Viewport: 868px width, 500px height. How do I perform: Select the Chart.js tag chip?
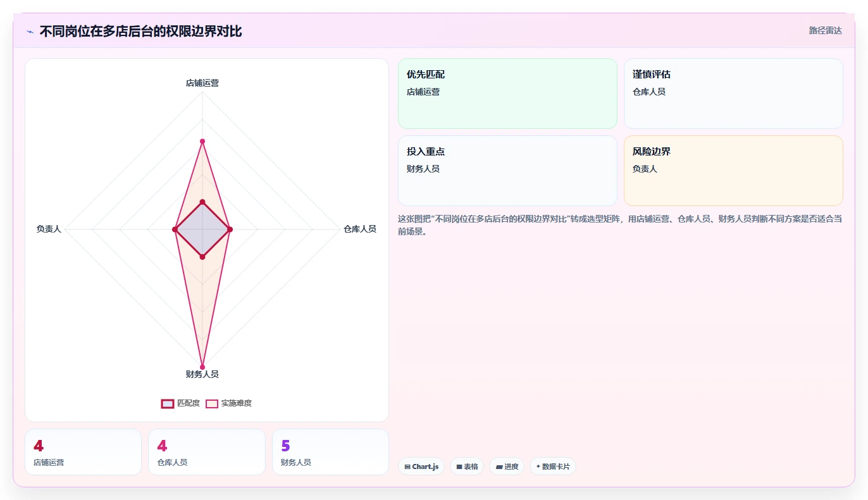pyautogui.click(x=421, y=466)
